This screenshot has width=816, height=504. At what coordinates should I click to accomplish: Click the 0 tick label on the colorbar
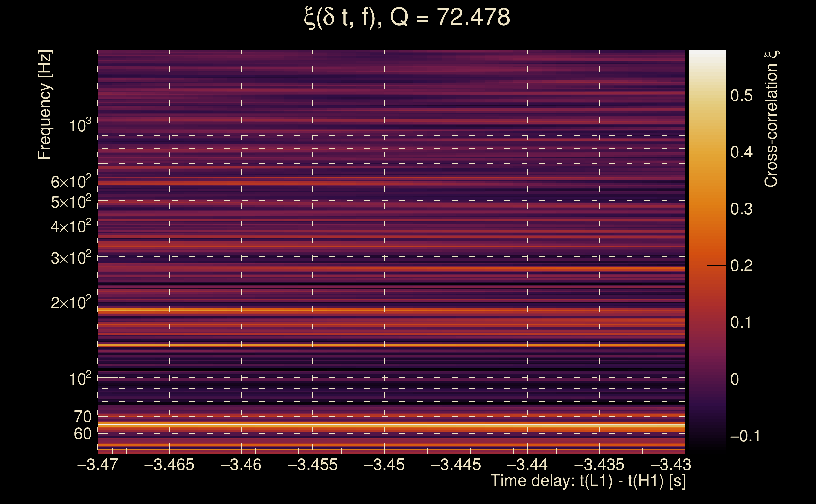(735, 379)
